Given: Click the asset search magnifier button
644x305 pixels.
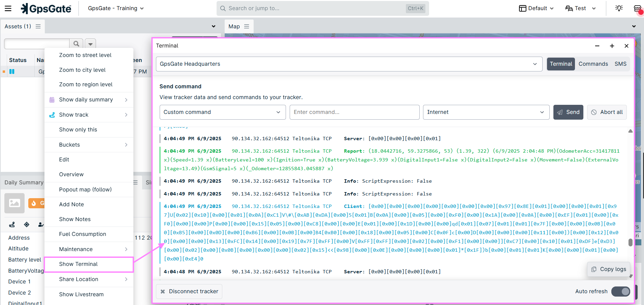Looking at the screenshot, I should [x=76, y=44].
